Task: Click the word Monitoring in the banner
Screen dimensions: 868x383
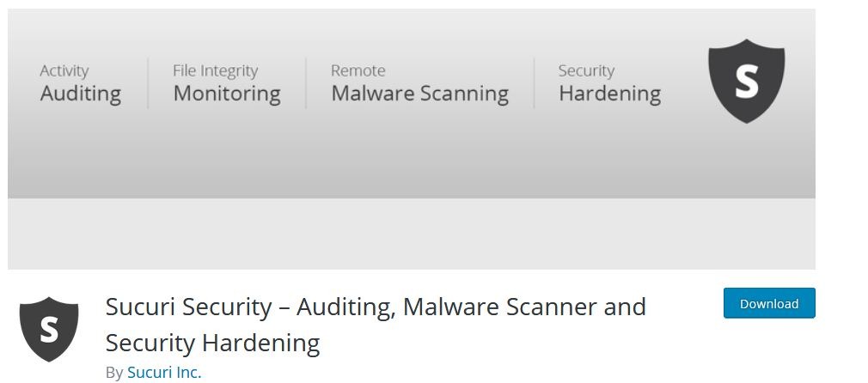Action: [227, 94]
